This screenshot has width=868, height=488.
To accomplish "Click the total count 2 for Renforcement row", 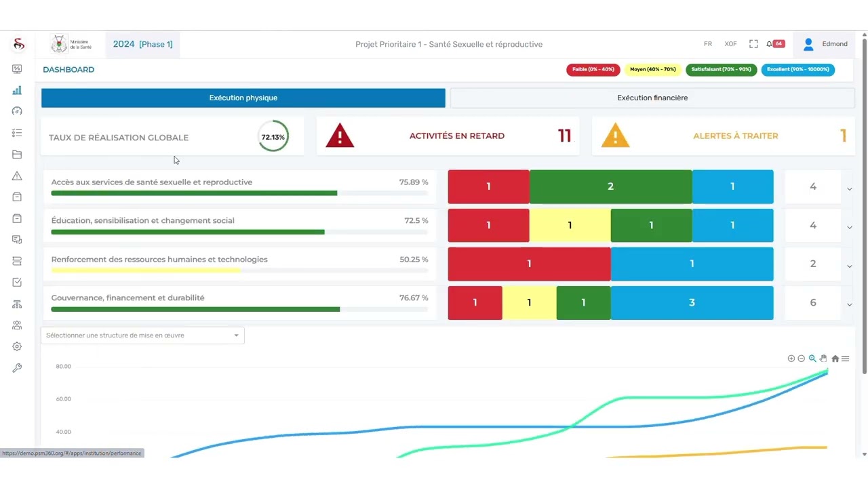I will tap(813, 264).
